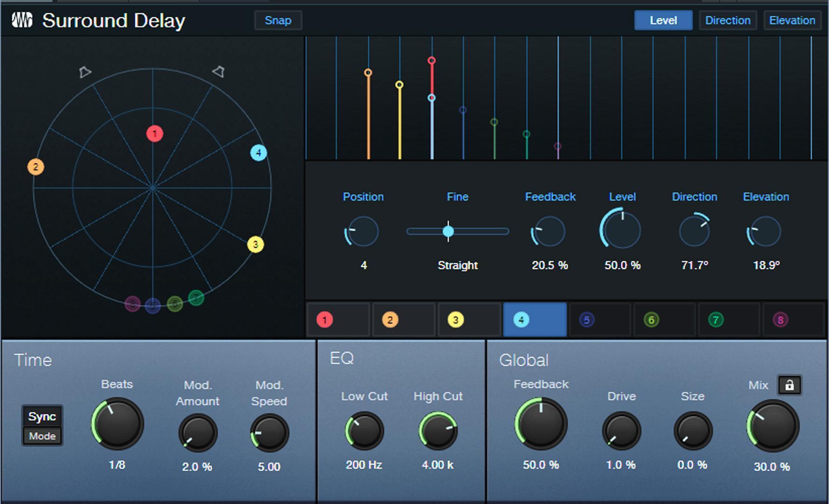The image size is (829, 504).
Task: Click the Fine adjustment slider handle
Action: 448,231
